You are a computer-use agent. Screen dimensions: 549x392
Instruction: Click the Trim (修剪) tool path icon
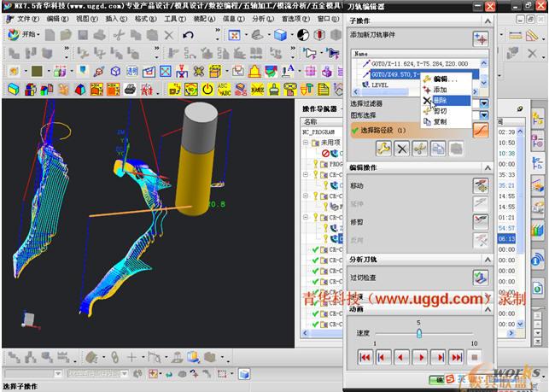(481, 219)
